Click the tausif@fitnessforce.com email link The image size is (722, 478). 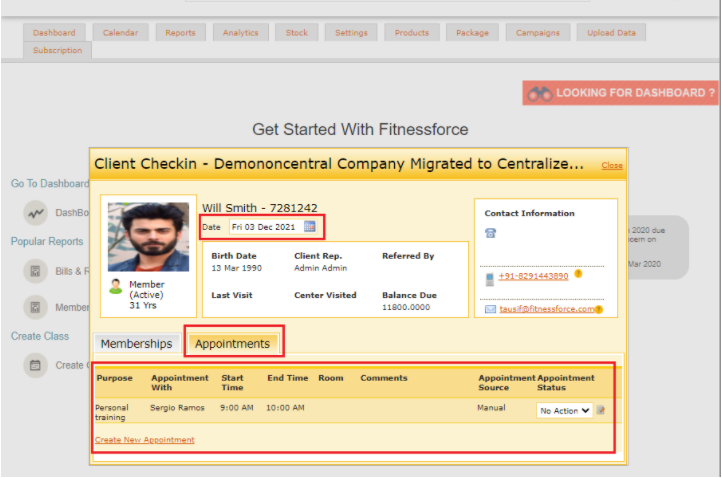click(547, 309)
